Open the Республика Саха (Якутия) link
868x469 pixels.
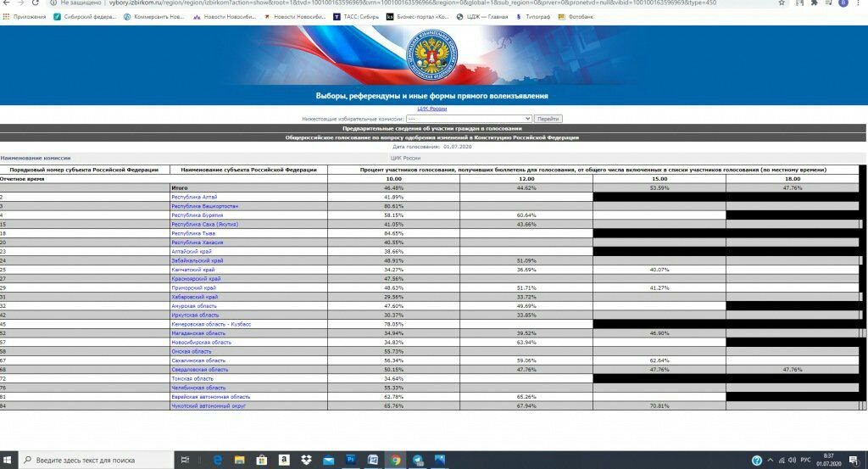tap(205, 224)
